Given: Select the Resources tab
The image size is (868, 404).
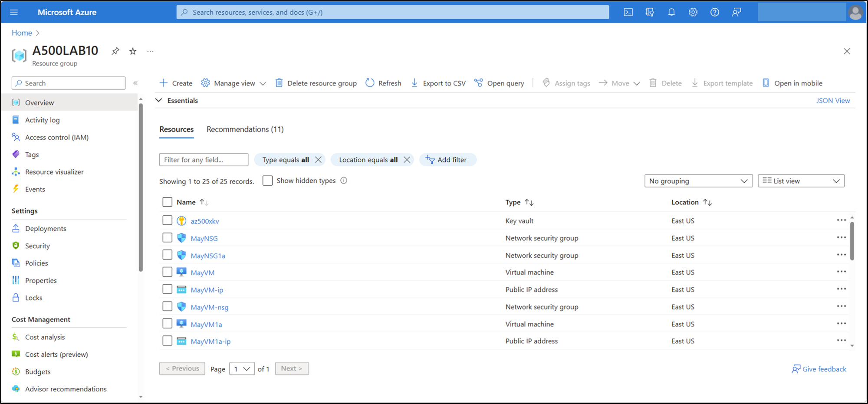Looking at the screenshot, I should (177, 129).
